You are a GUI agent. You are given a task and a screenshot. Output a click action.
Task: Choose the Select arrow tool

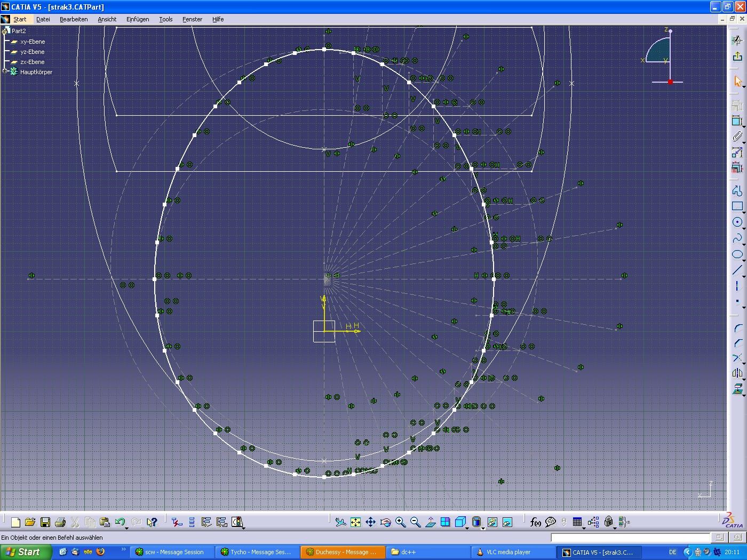coord(737,81)
